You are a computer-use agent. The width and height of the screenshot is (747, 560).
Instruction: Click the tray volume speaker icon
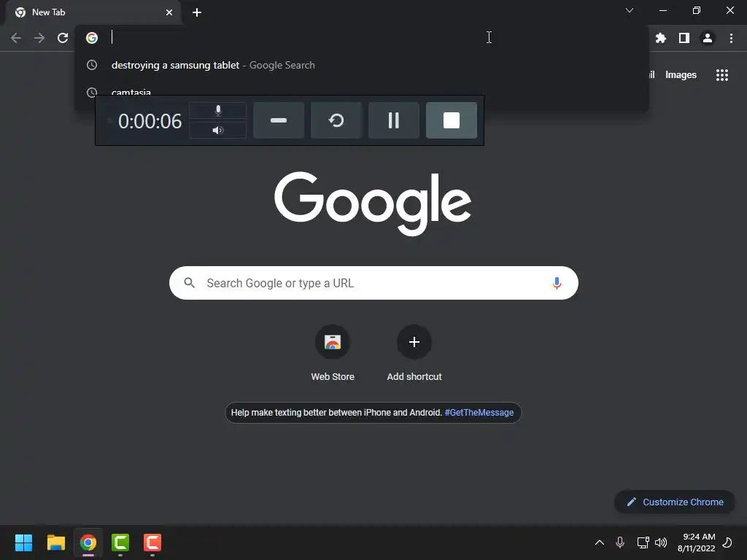click(661, 542)
